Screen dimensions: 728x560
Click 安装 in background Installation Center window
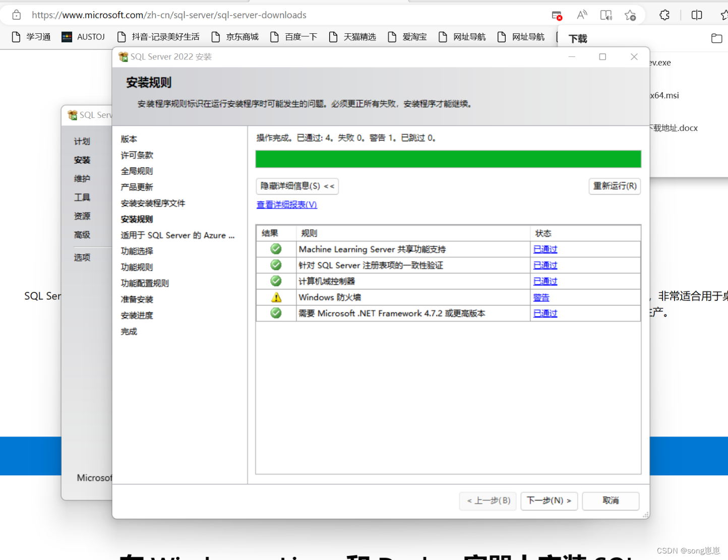click(x=82, y=160)
